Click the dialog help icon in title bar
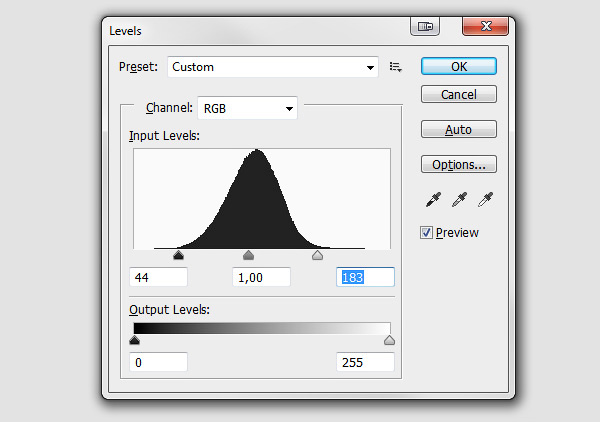600x422 pixels. (425, 26)
